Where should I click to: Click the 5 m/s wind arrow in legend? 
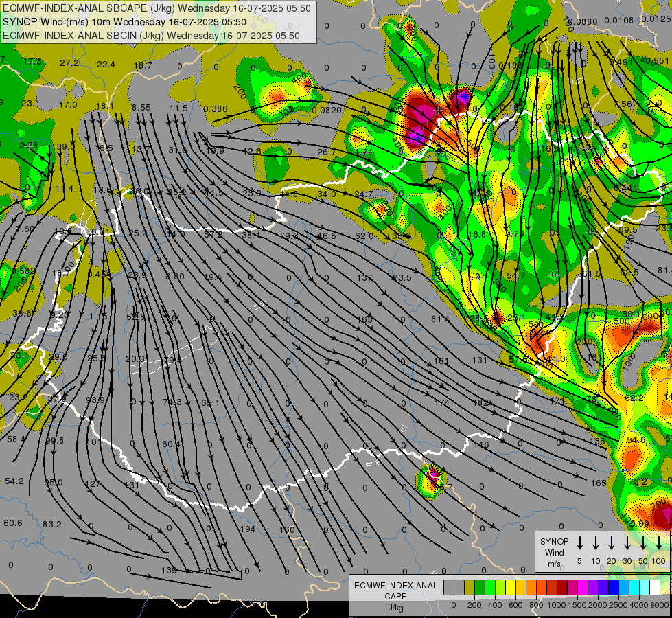(579, 543)
